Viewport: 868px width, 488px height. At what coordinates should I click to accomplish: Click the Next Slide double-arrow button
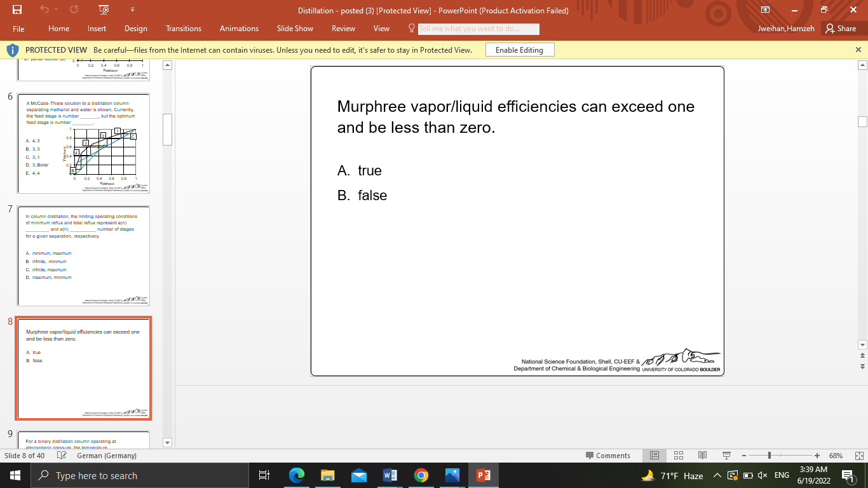coord(862,367)
